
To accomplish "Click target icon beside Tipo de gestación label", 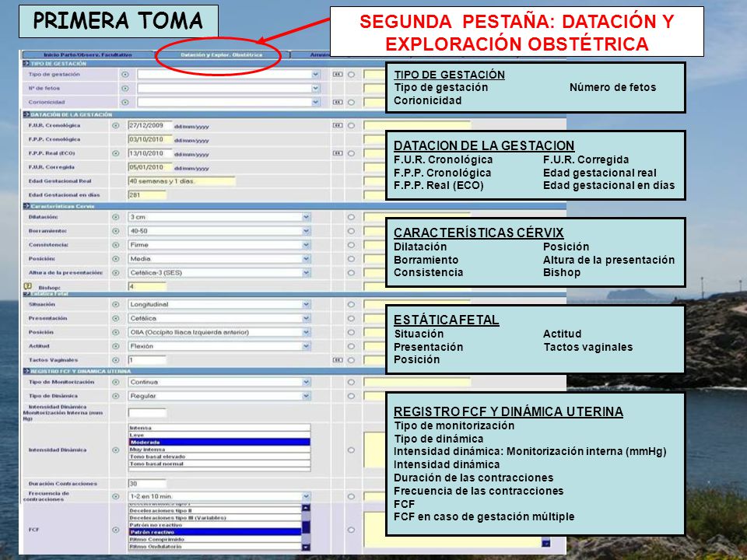I will pos(125,75).
